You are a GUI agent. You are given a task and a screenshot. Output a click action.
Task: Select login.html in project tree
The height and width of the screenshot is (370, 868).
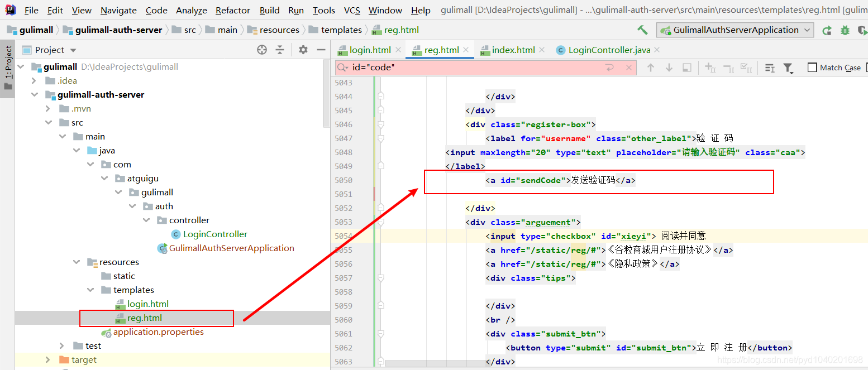pyautogui.click(x=147, y=304)
